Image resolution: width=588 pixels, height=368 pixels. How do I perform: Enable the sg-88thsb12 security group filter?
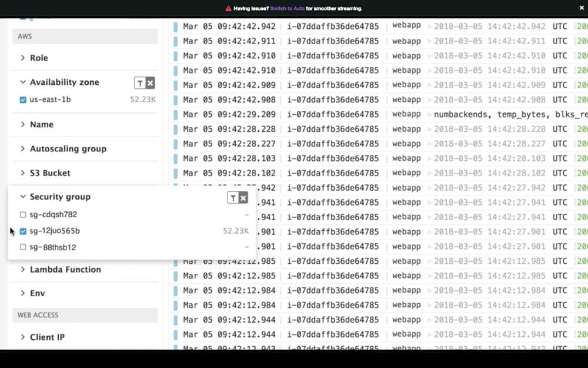23,247
